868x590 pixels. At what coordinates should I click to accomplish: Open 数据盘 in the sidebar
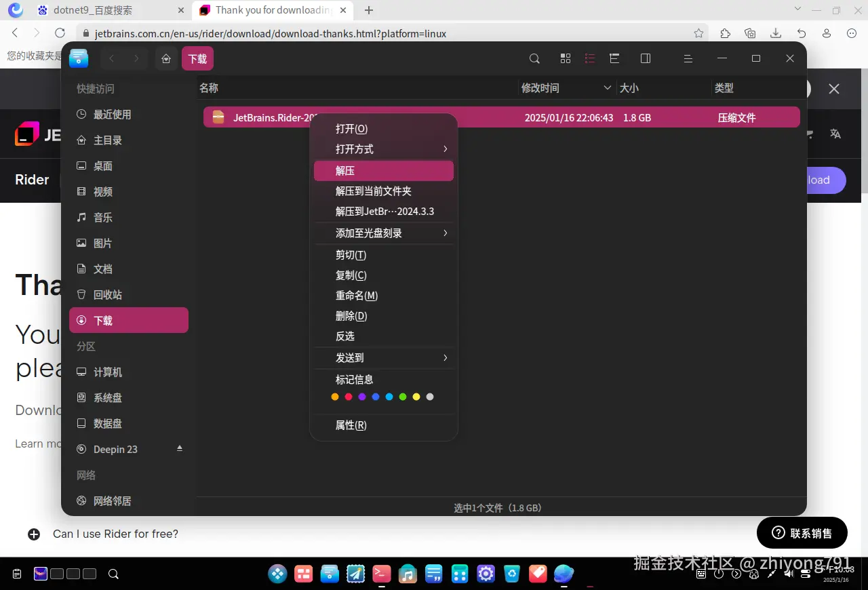[x=129, y=424]
